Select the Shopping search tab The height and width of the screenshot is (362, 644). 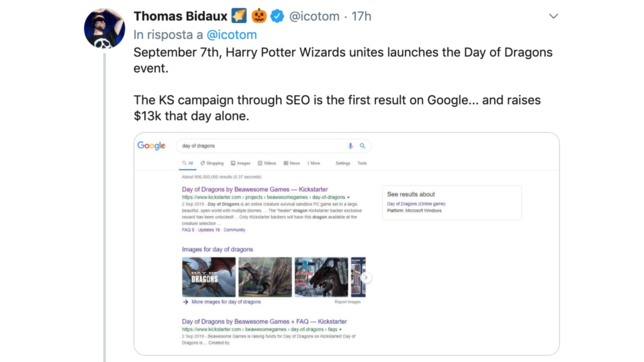tap(212, 163)
